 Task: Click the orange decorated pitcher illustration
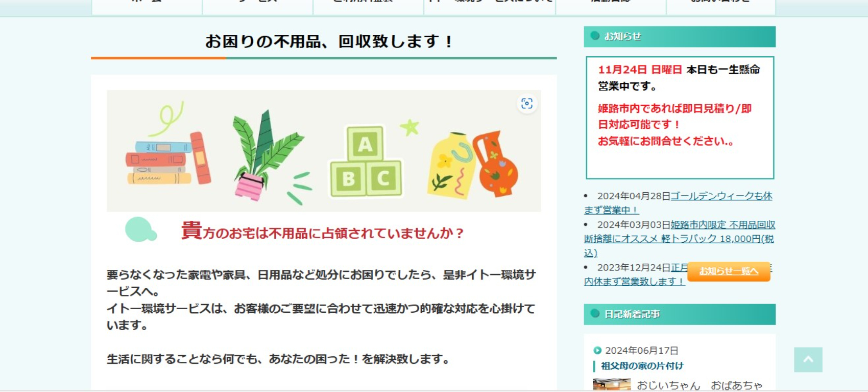(x=496, y=164)
